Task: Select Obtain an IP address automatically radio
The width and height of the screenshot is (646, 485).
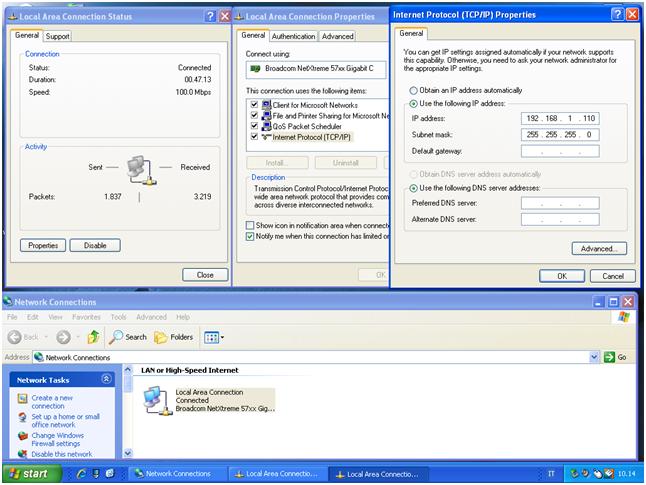Action: 413,90
